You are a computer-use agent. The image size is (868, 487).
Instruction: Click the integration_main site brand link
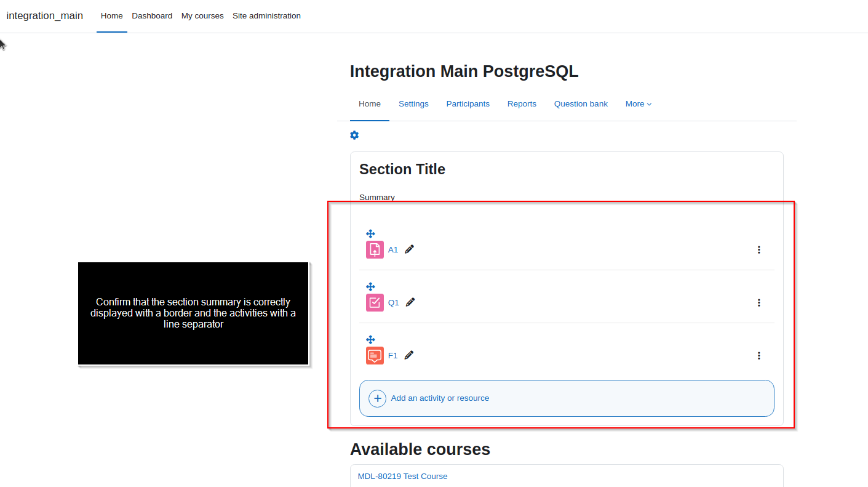tap(45, 16)
